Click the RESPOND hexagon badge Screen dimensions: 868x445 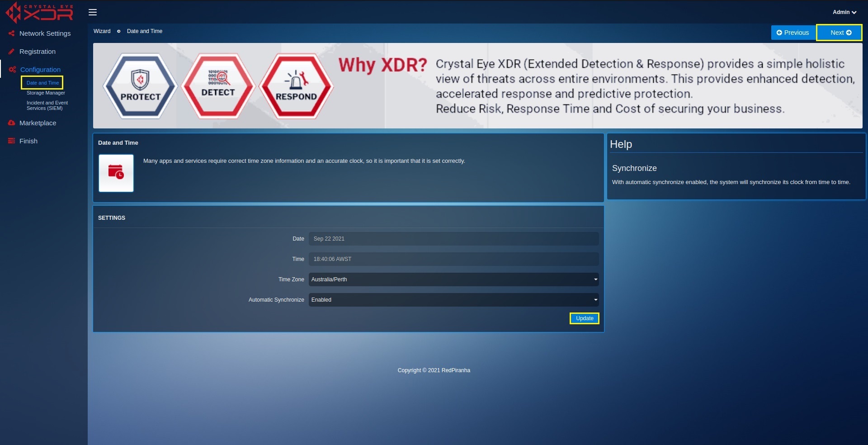click(x=296, y=86)
